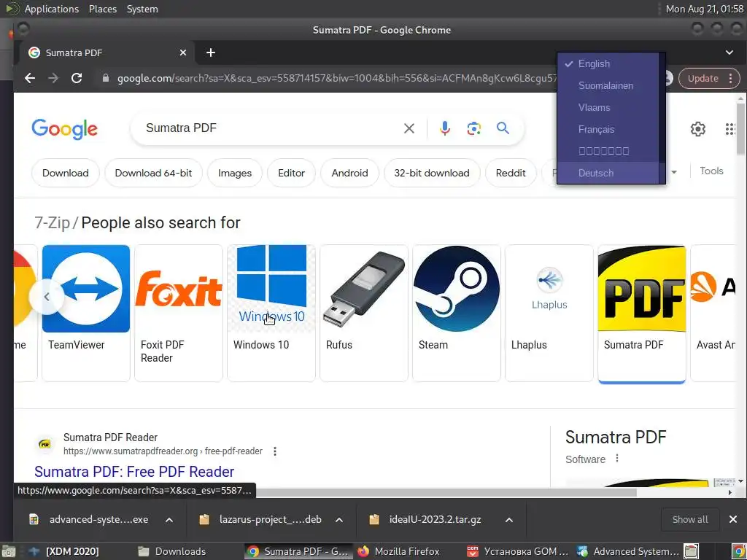This screenshot has width=747, height=560.
Task: Choose Suomalainen from the language list
Action: (x=608, y=86)
